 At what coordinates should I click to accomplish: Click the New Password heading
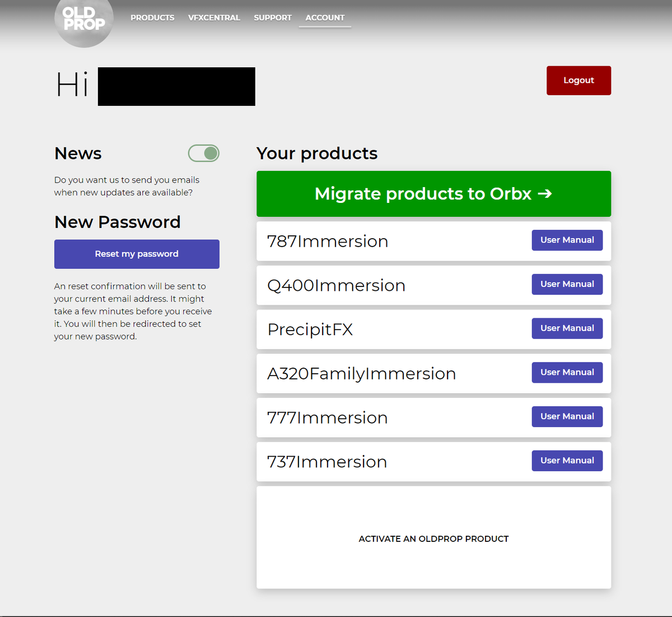tap(118, 222)
